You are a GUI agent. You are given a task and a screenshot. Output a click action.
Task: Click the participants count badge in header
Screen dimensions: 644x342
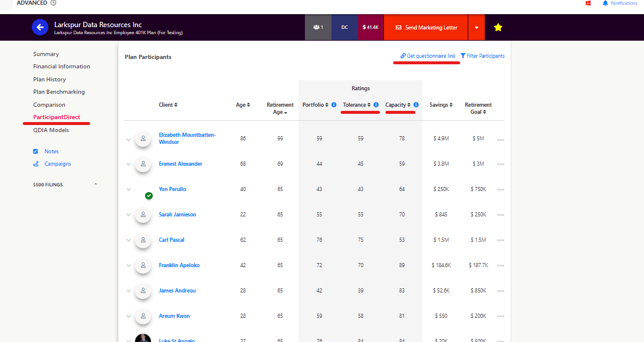pos(318,27)
